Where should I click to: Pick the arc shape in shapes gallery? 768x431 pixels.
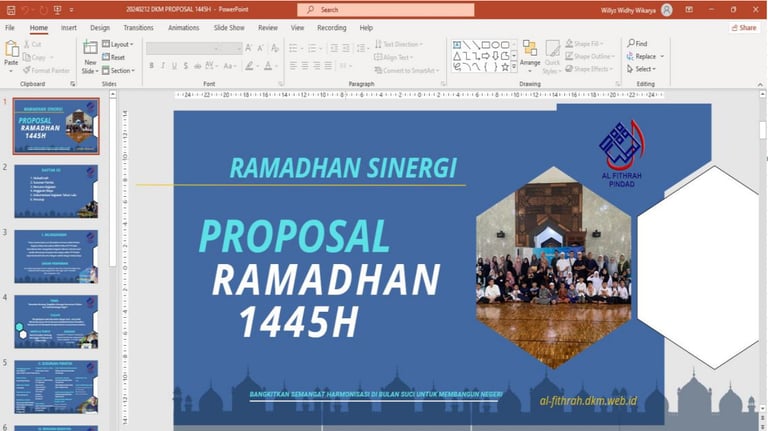point(466,67)
